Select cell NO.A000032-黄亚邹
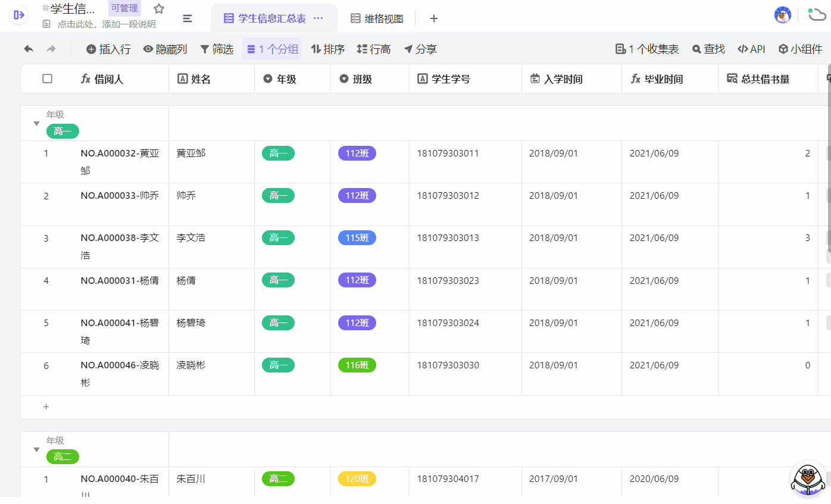 click(x=121, y=162)
